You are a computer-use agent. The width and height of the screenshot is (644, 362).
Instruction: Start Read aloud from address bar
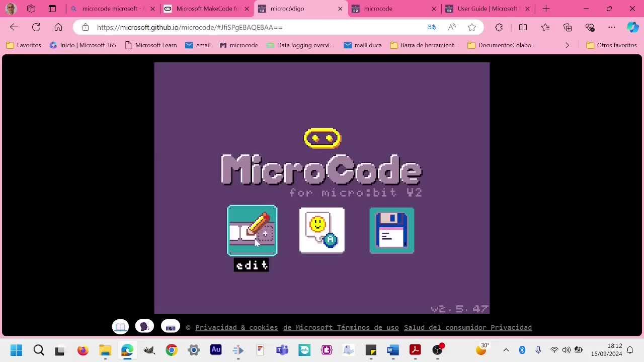coord(452,27)
